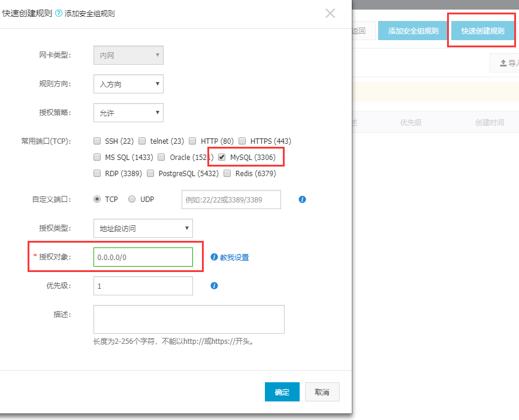Uncheck the MySQL (3306) checkbox
Viewport: 519px width, 420px height.
(222, 158)
